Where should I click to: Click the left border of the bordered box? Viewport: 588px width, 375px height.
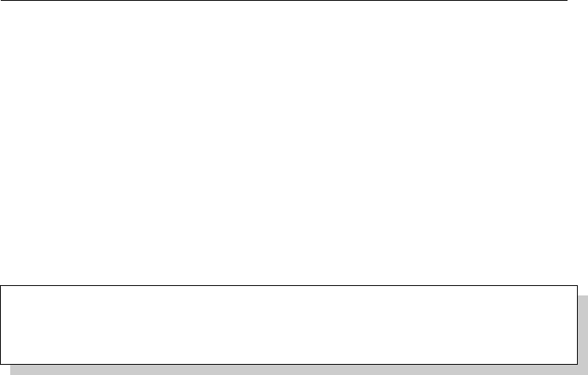click(x=0, y=325)
